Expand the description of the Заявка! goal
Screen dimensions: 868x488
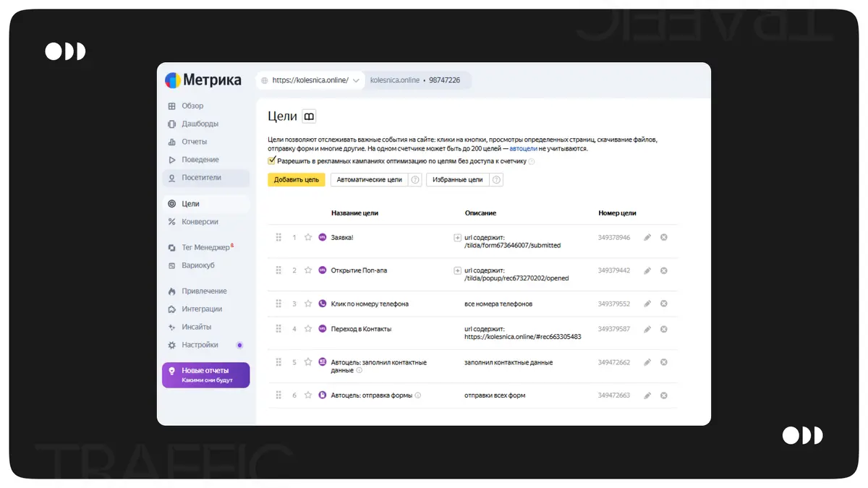coord(457,237)
